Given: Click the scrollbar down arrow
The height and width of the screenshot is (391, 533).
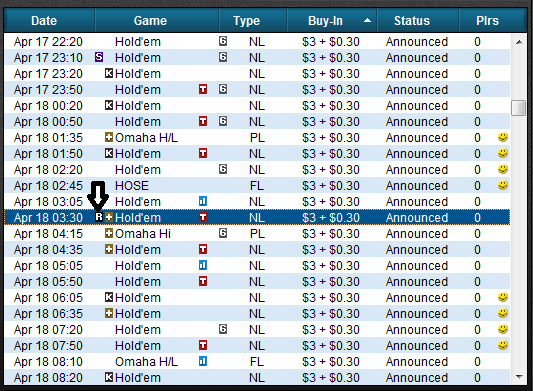Looking at the screenshot, I should [x=519, y=376].
